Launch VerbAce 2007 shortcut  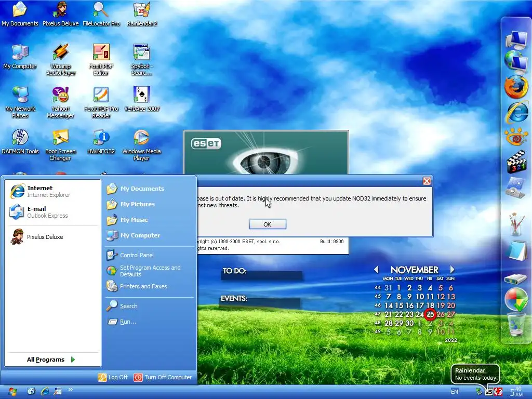141,99
